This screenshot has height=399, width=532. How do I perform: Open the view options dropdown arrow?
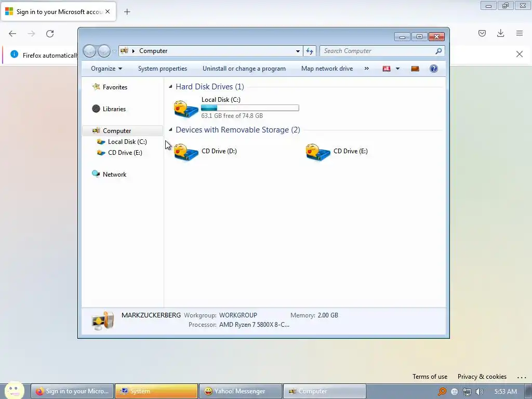tap(397, 69)
